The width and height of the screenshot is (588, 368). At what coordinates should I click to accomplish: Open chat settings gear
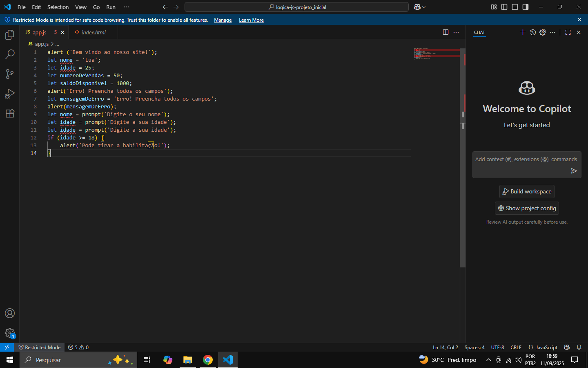543,32
